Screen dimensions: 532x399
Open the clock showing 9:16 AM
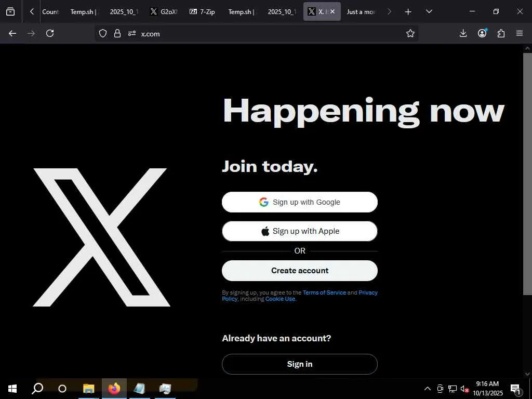[x=488, y=389]
